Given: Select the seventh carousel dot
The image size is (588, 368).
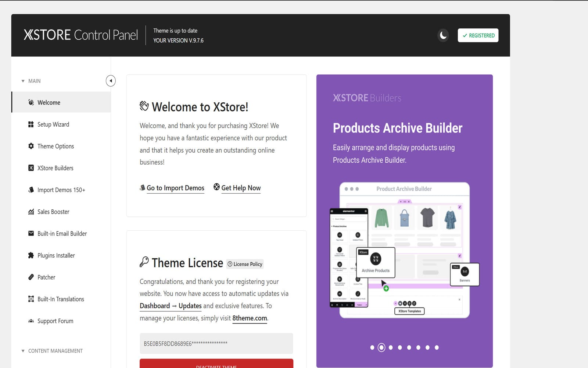Looking at the screenshot, I should (x=427, y=347).
